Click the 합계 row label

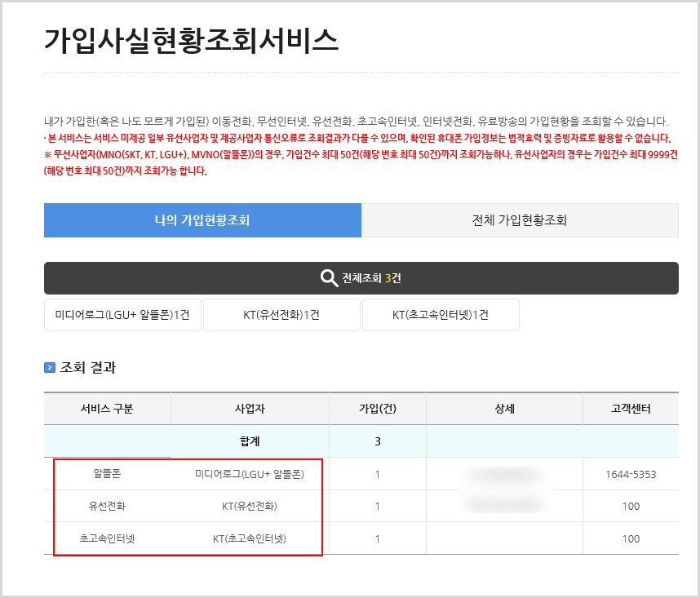point(250,441)
